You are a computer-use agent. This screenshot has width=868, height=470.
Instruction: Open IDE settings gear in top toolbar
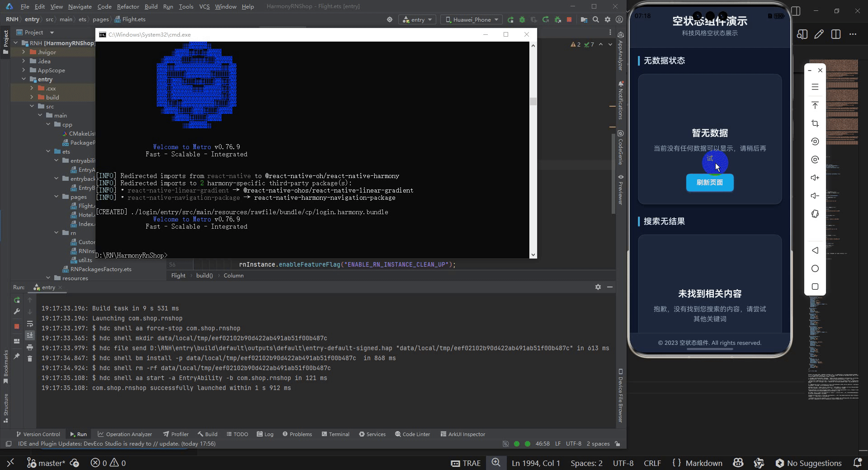pos(608,19)
